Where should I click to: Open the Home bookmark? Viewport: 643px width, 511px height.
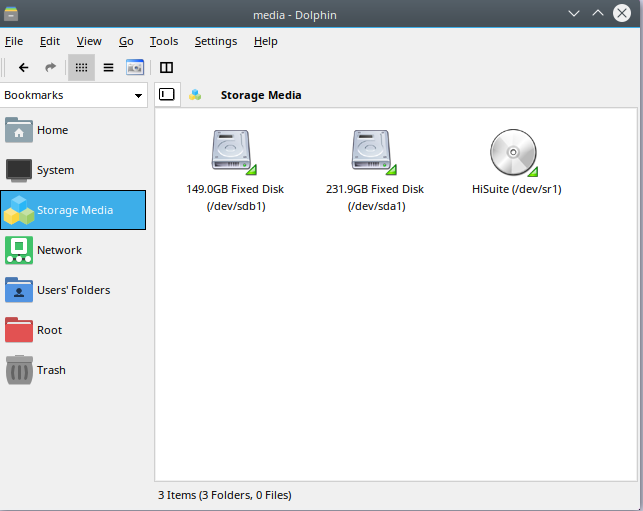point(73,130)
